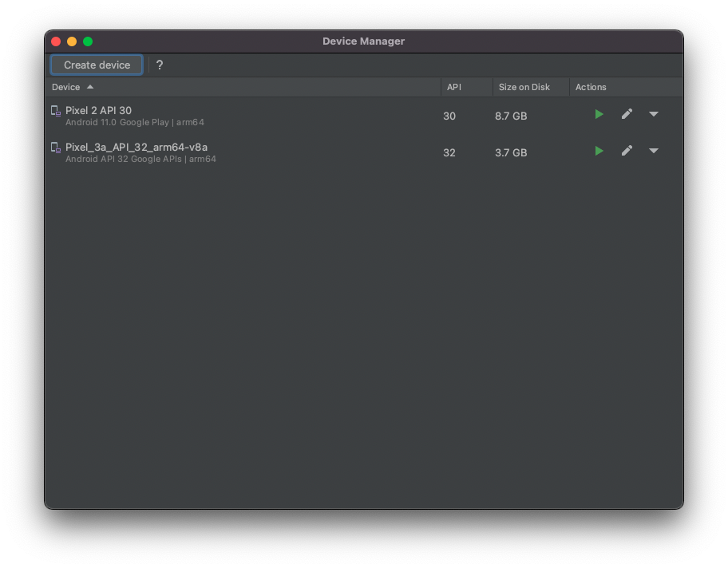728x568 pixels.
Task: Launch the Pixel 2 API 30 emulator
Action: click(599, 114)
